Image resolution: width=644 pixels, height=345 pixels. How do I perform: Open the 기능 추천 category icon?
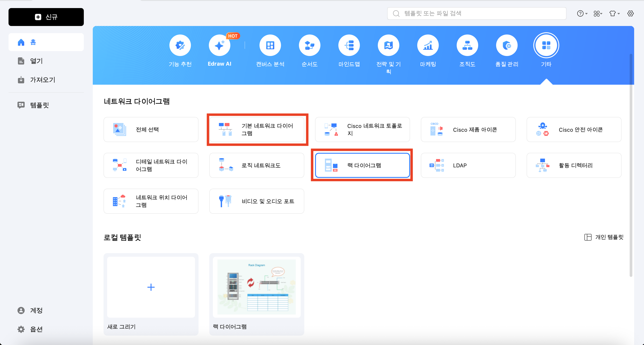tap(180, 45)
